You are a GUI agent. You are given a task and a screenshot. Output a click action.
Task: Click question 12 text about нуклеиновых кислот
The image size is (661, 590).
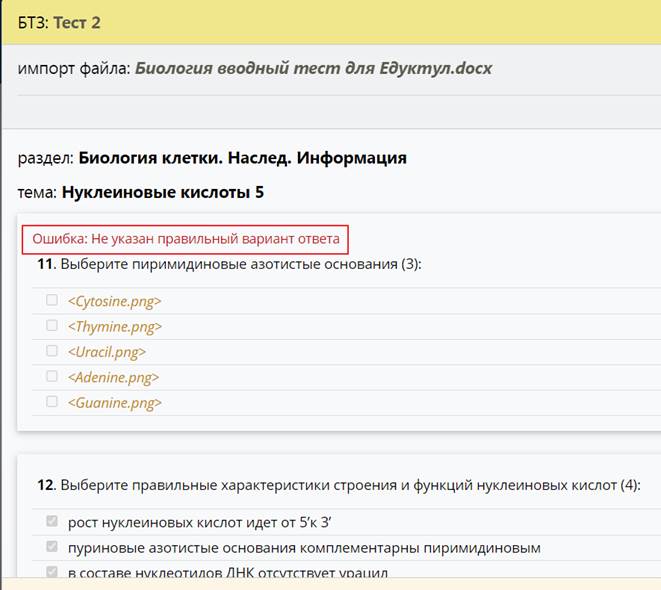point(339,485)
